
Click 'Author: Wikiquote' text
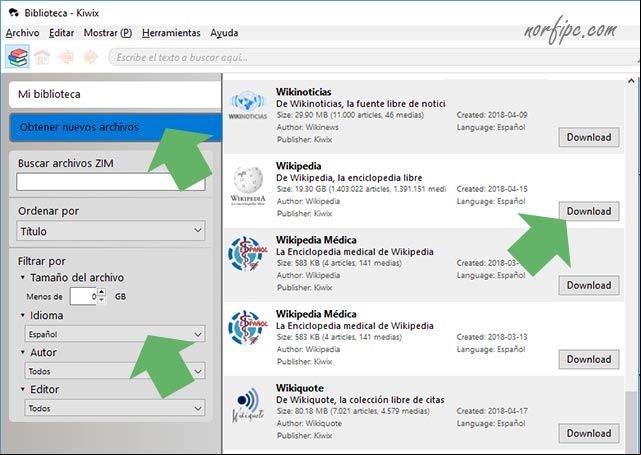pos(309,423)
